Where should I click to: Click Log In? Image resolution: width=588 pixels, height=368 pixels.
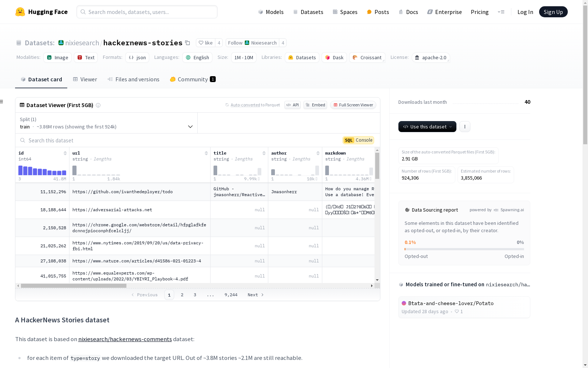point(525,12)
